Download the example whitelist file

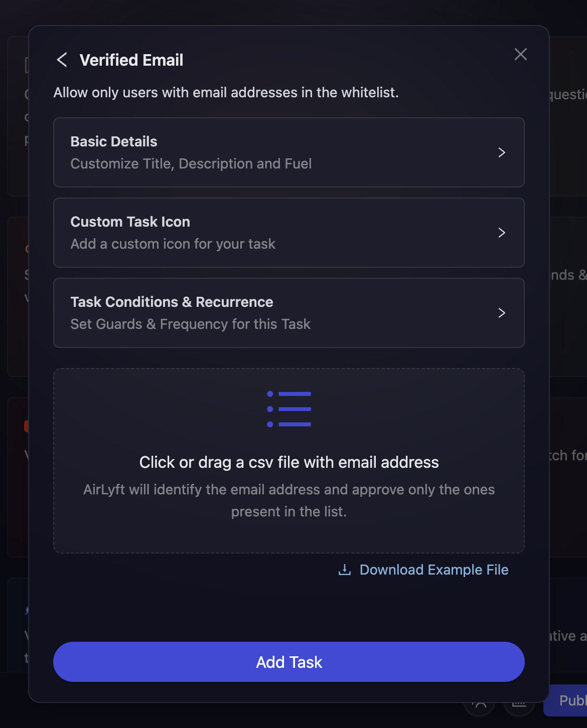(433, 570)
